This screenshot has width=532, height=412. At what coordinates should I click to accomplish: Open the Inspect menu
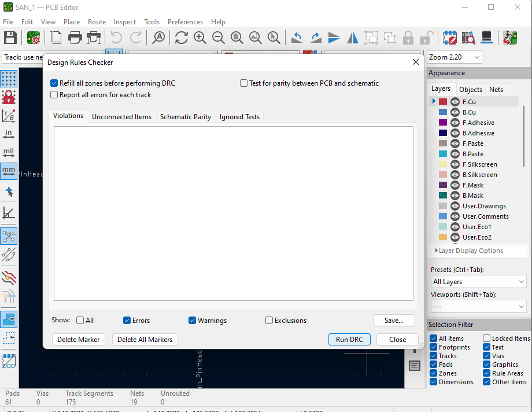point(125,22)
